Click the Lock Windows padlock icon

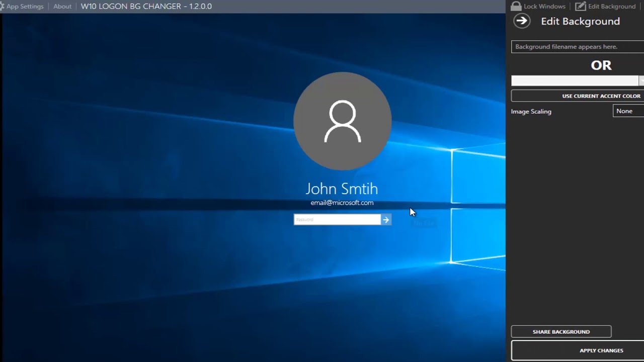[516, 6]
